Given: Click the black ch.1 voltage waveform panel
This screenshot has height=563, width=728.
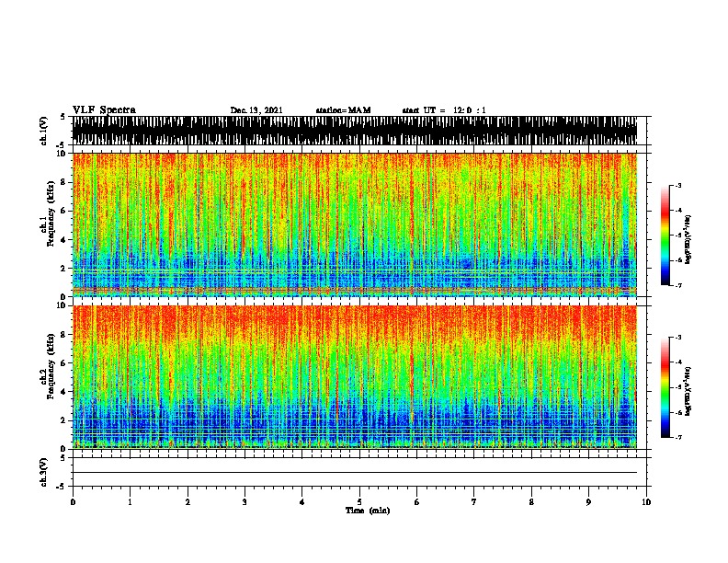Looking at the screenshot, I should (x=354, y=131).
